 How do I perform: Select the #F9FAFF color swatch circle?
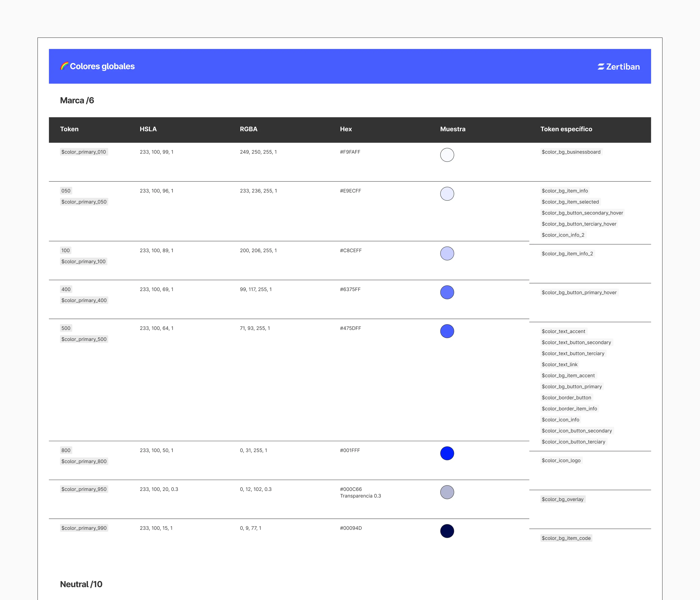[x=447, y=155]
